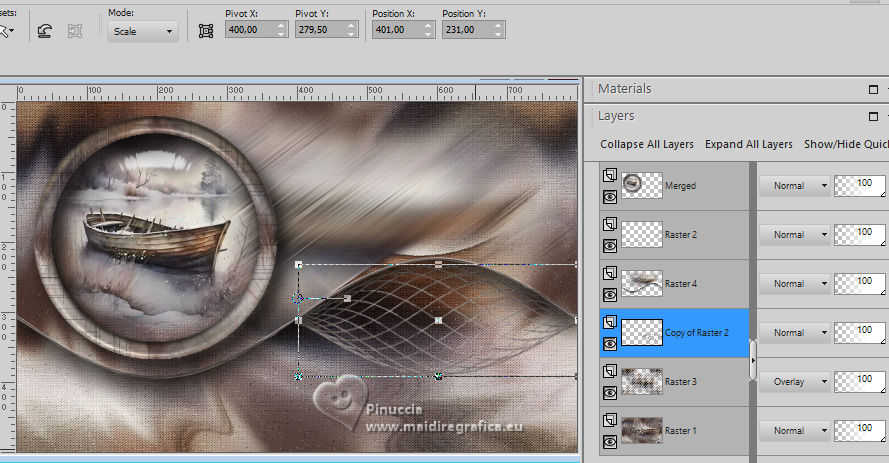Click the top-middle scale handle on canvas

(438, 265)
